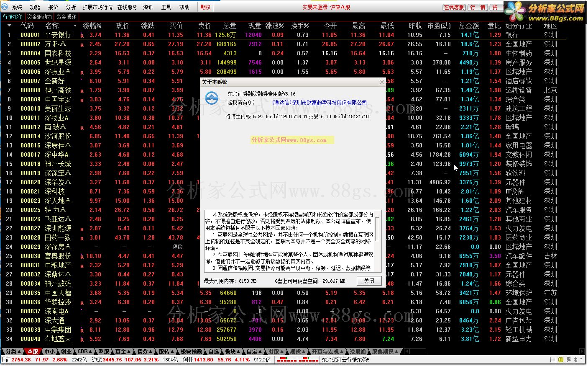Open the 在线服务 menu

pos(127,7)
